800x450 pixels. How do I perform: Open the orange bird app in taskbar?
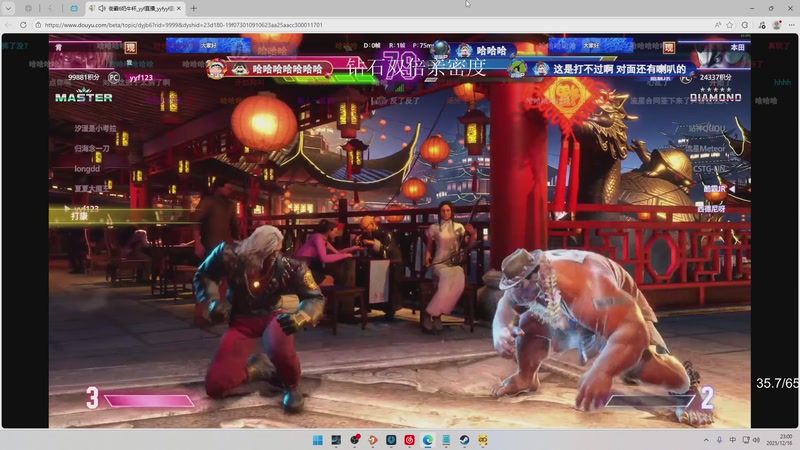pyautogui.click(x=373, y=440)
